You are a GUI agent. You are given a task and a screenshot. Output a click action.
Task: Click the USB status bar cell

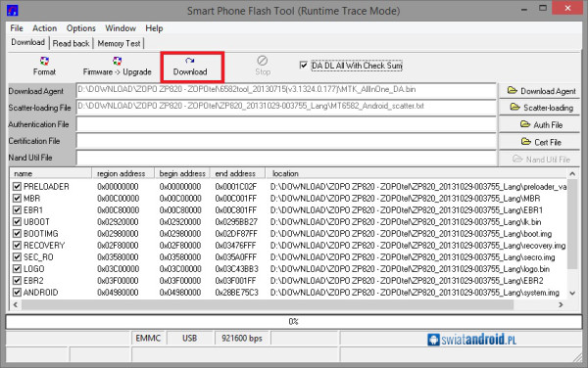190,338
